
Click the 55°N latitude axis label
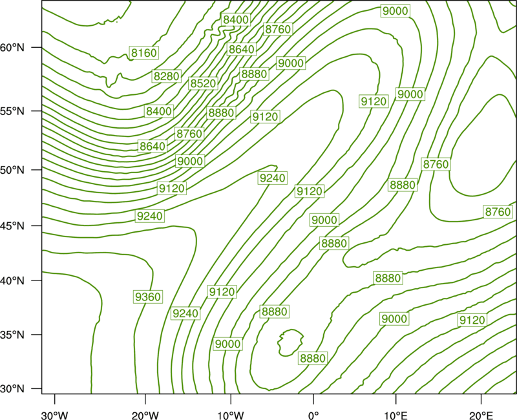[12, 111]
